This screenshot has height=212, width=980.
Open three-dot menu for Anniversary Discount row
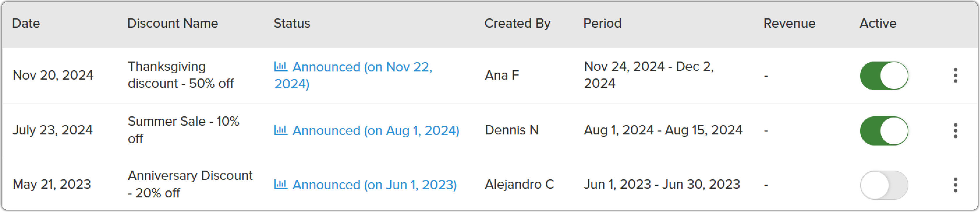coord(955,185)
